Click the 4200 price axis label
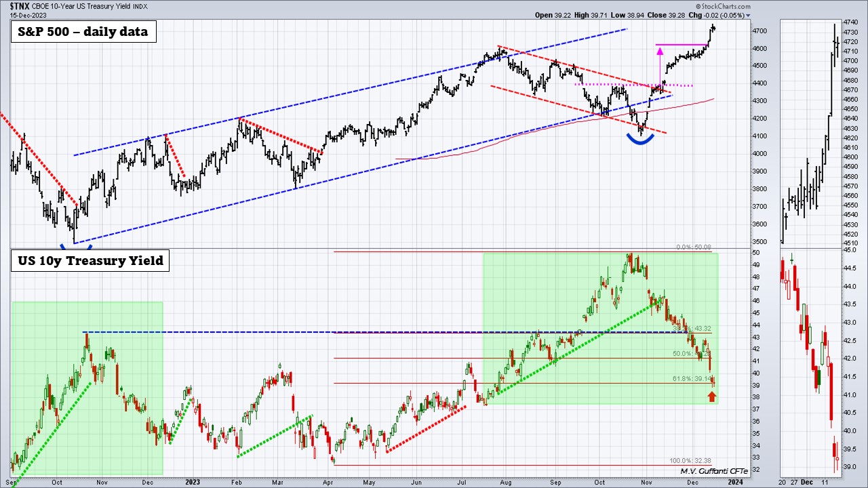868x488 pixels. (759, 119)
